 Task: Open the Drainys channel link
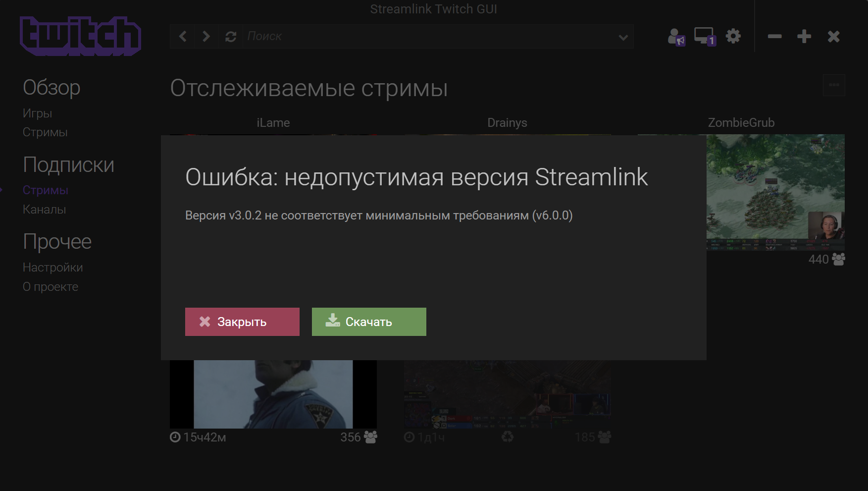[x=507, y=123]
